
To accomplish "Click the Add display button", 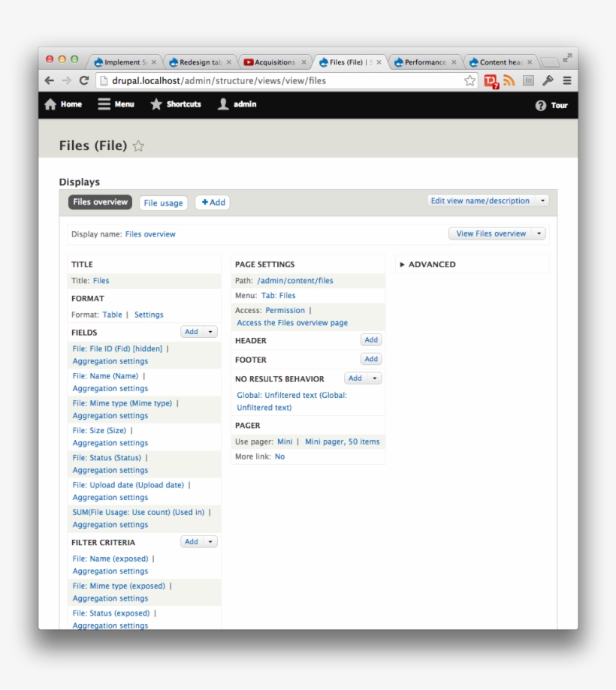I will (x=213, y=203).
